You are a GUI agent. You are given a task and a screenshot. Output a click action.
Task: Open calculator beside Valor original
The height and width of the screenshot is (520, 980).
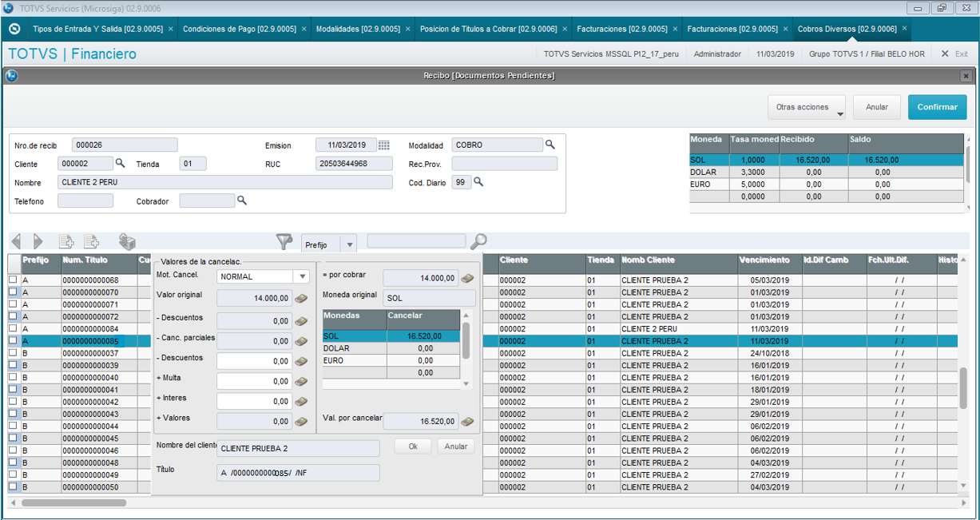pos(301,299)
